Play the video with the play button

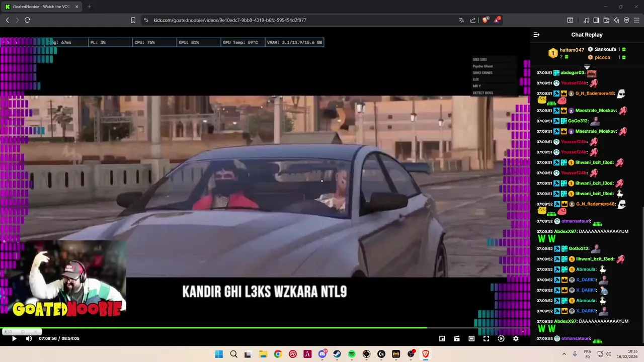coord(14,338)
